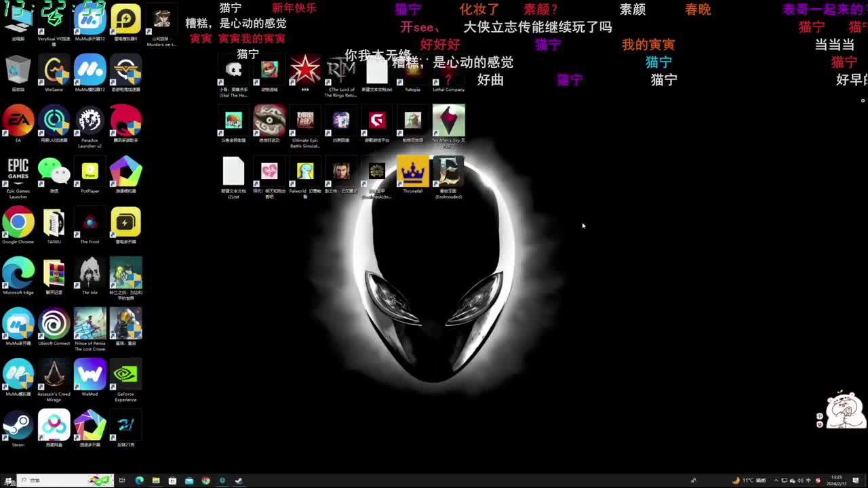Viewport: 868px width, 488px height.
Task: Launch Skul The Hero Slayer shortcut
Action: [233, 77]
